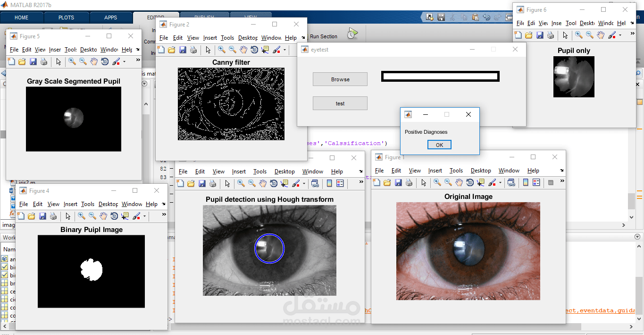Image resolution: width=644 pixels, height=335 pixels.
Task: Open brush color dropdown in Figure 6
Action: [x=620, y=35]
